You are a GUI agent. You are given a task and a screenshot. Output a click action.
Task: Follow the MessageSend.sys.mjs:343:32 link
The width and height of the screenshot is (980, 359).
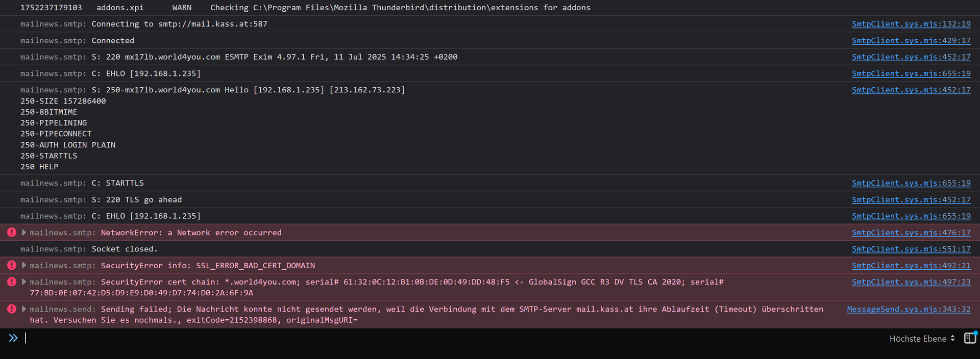click(909, 309)
